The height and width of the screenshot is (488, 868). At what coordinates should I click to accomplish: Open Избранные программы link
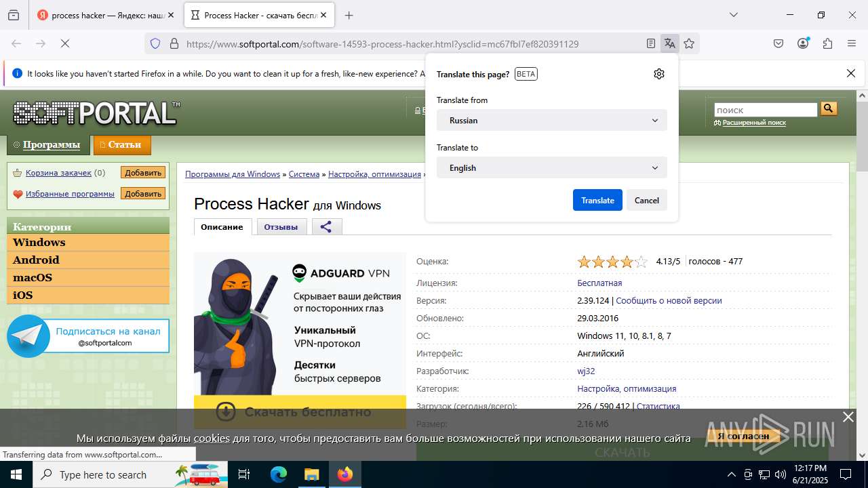[x=70, y=194]
